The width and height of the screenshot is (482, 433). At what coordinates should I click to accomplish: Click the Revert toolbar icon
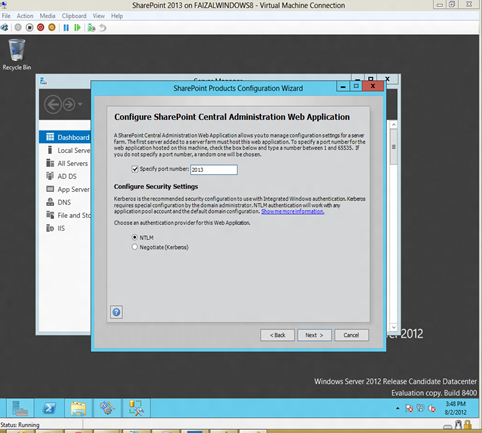[x=103, y=28]
